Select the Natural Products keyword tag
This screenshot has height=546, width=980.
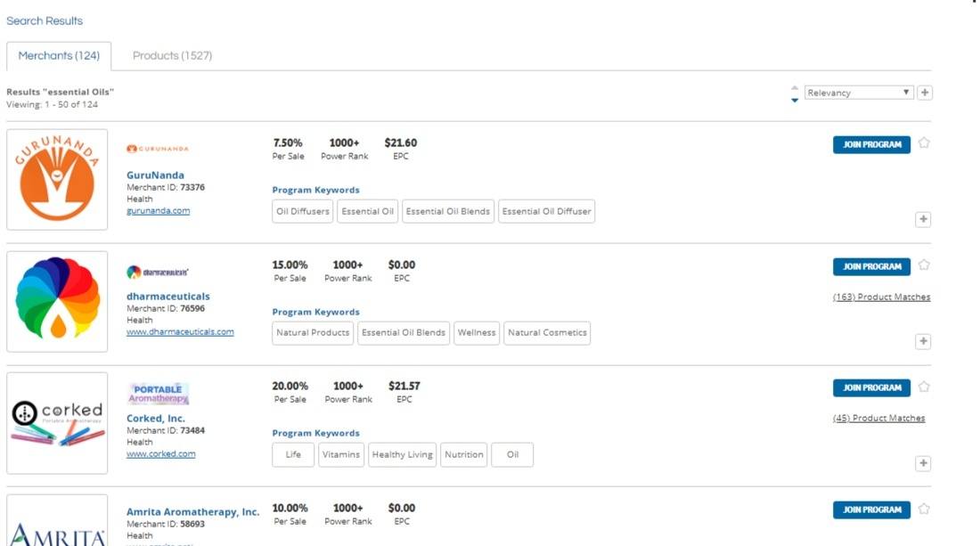click(313, 332)
